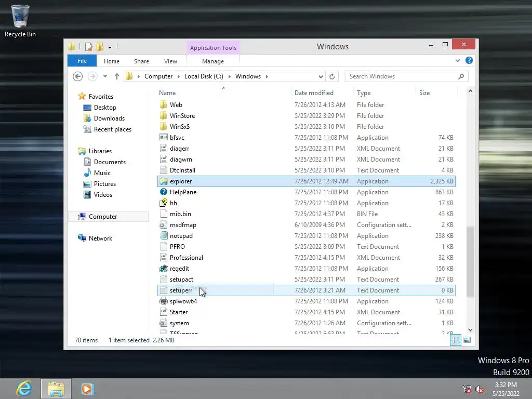Select Libraries in the navigation pane

pos(100,151)
